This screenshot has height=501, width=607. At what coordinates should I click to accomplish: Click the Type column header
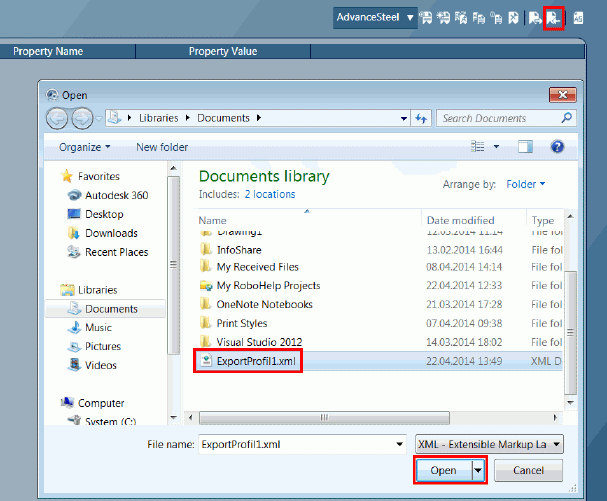click(x=544, y=220)
